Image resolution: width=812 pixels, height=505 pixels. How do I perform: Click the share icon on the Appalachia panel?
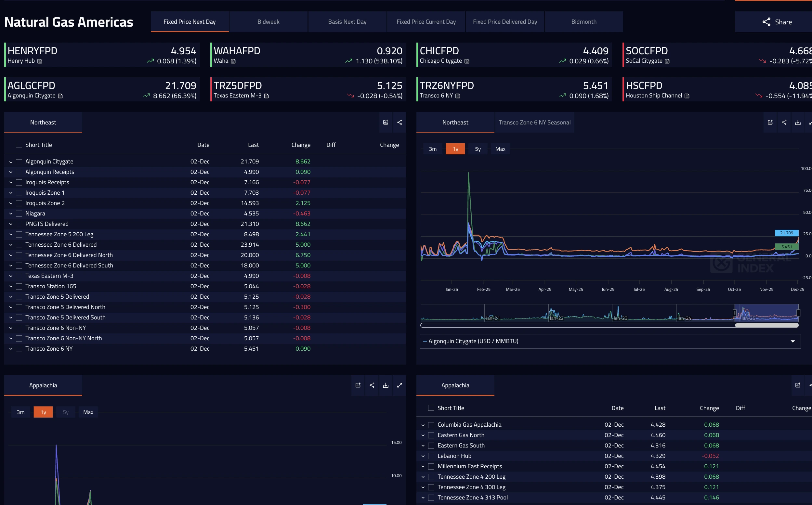(x=372, y=385)
